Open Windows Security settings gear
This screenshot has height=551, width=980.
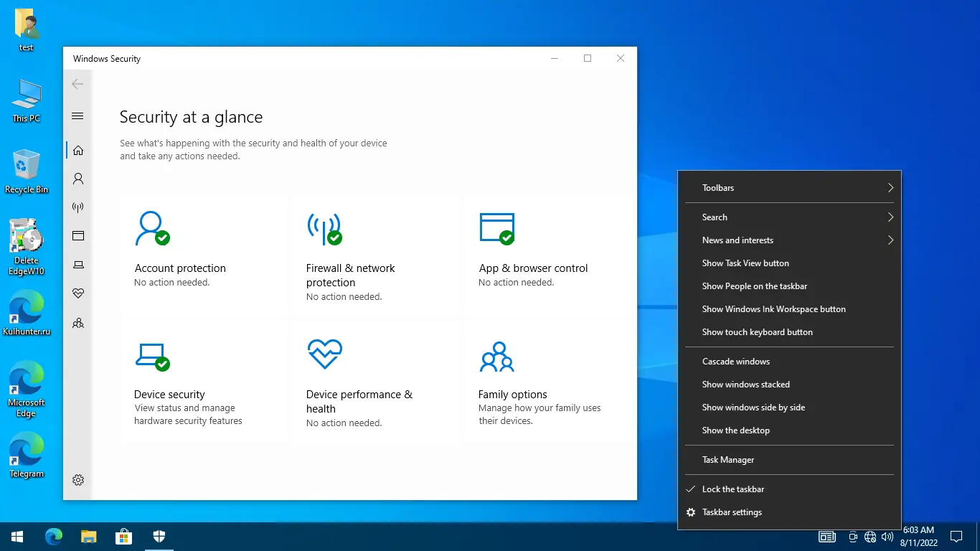[77, 479]
